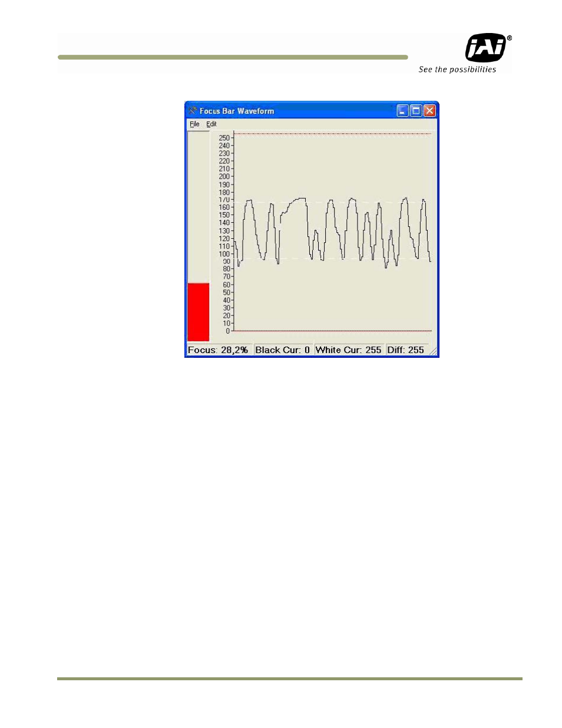Click the White Cur: 255 status field
This screenshot has height=728, width=562.
pos(349,350)
